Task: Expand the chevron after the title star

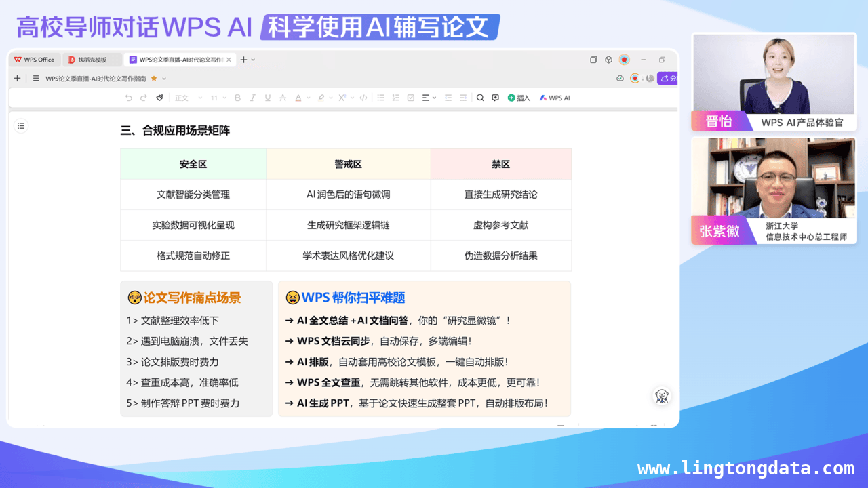Action: [x=164, y=79]
